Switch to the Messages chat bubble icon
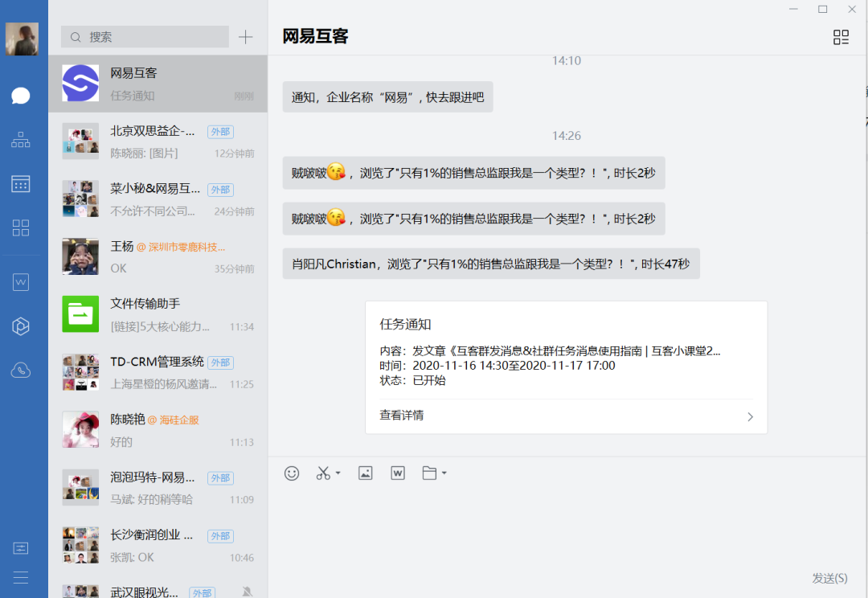This screenshot has height=598, width=868. [x=20, y=96]
